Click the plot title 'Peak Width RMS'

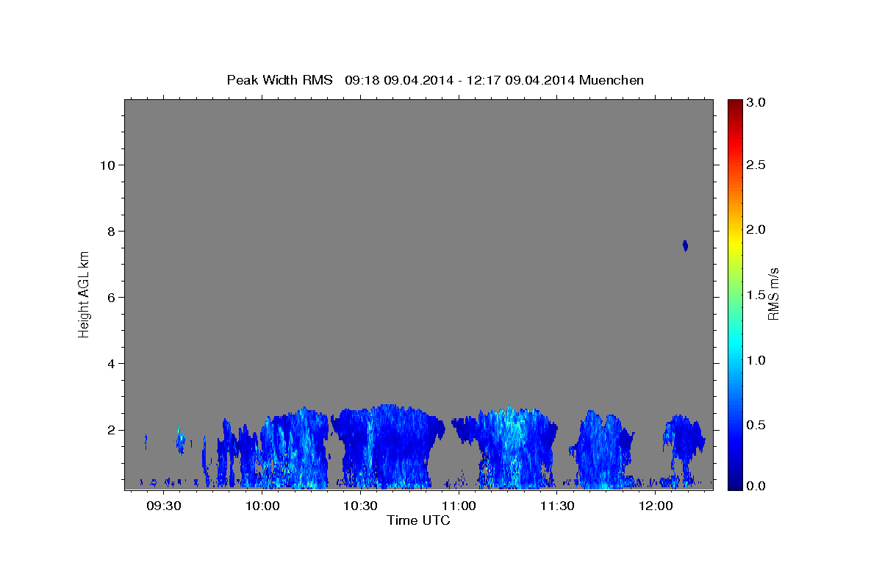point(279,80)
